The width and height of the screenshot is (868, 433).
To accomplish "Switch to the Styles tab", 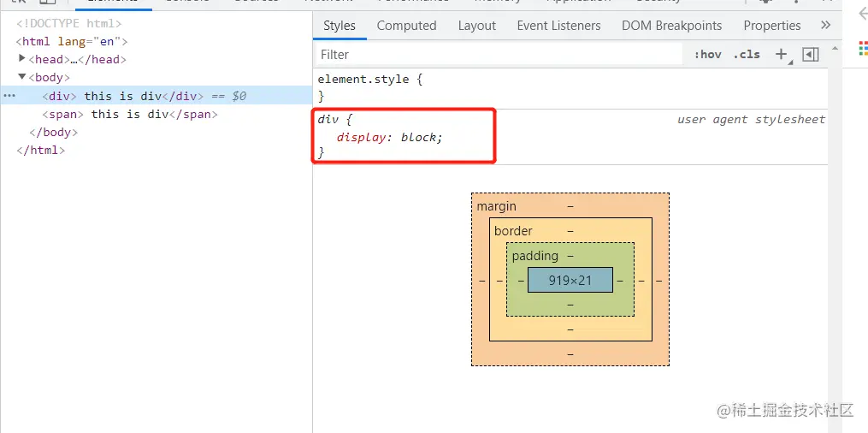I will (340, 26).
